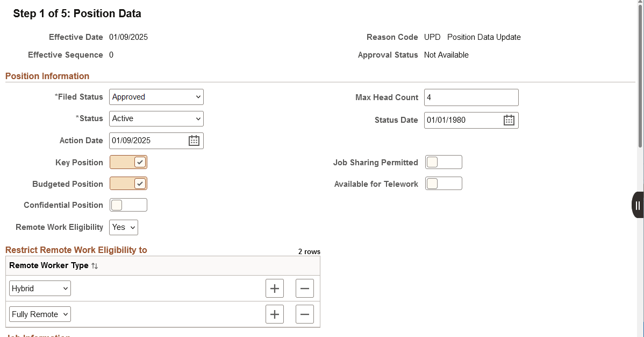Delete the Hybrid row
Image resolution: width=644 pixels, height=337 pixels.
[x=304, y=288]
